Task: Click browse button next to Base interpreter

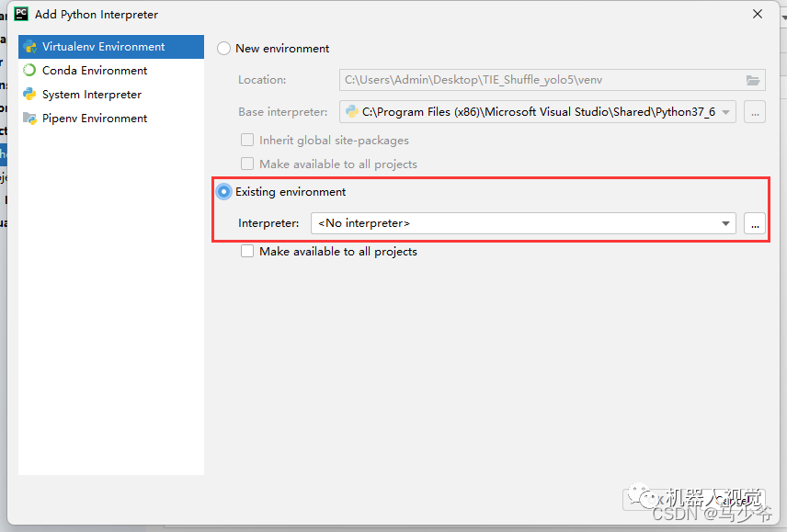Action: coord(755,112)
